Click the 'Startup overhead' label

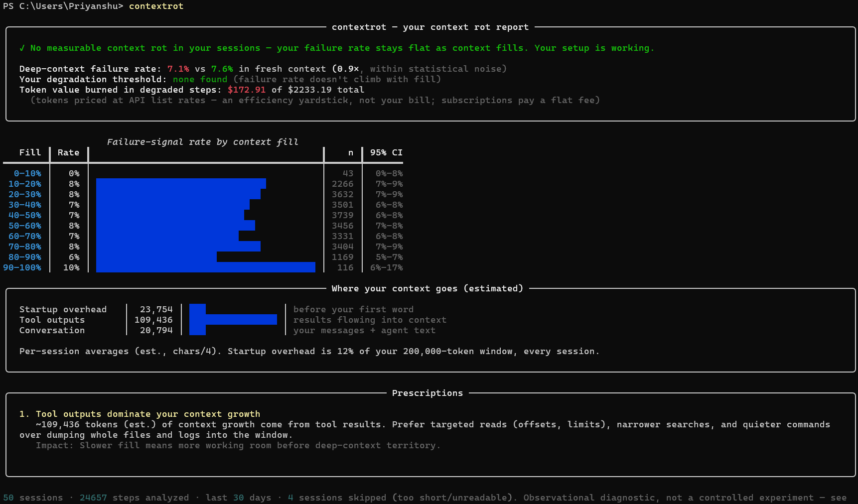63,309
